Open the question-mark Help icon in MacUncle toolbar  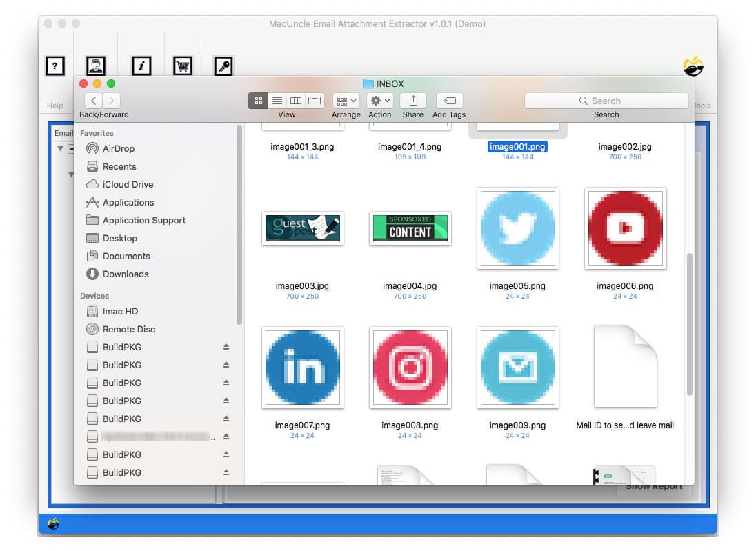pyautogui.click(x=55, y=66)
